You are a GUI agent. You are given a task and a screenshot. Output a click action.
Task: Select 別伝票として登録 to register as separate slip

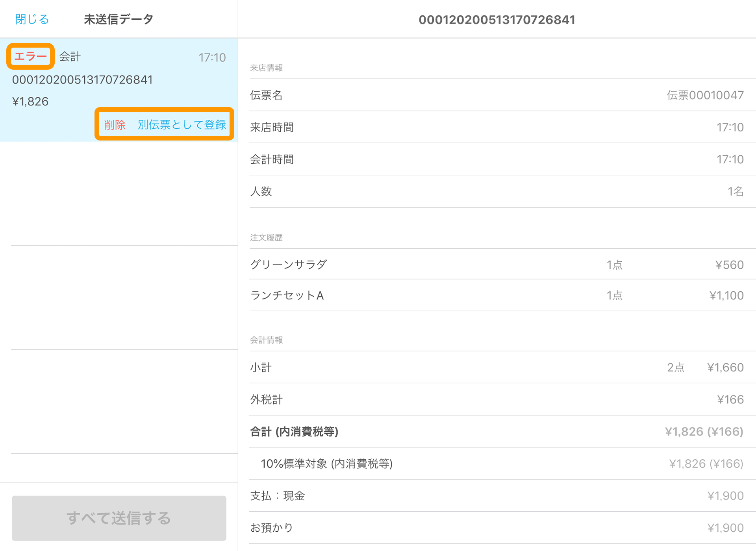182,124
